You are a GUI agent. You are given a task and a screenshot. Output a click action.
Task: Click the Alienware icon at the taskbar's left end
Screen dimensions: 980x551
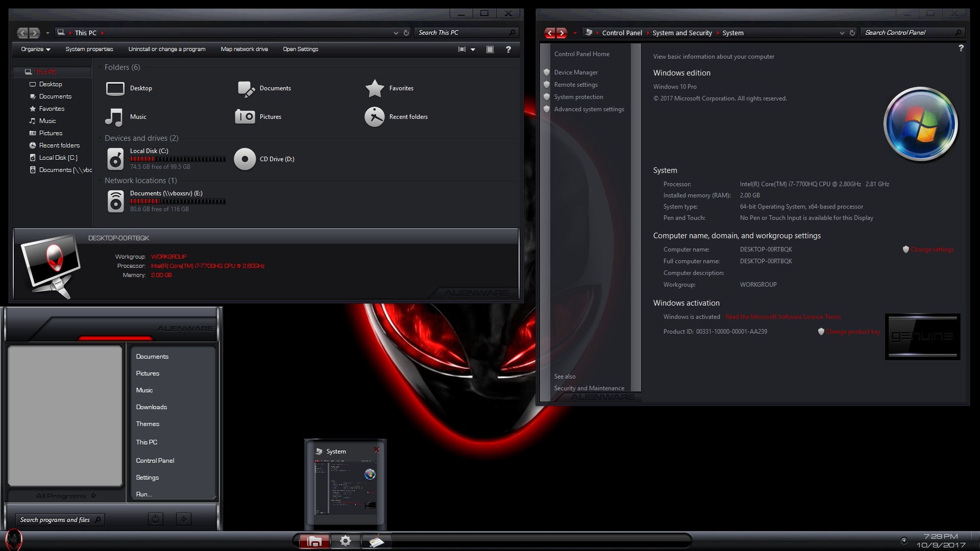[x=15, y=541]
